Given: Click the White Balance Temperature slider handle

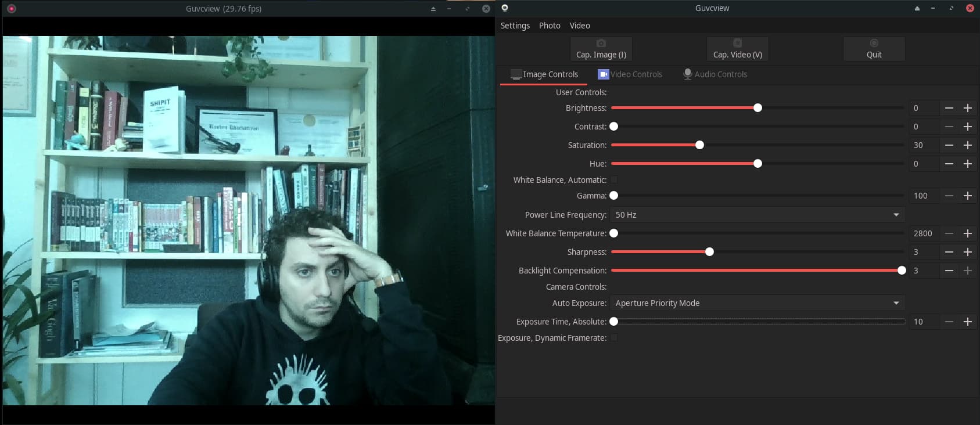Looking at the screenshot, I should [x=613, y=233].
